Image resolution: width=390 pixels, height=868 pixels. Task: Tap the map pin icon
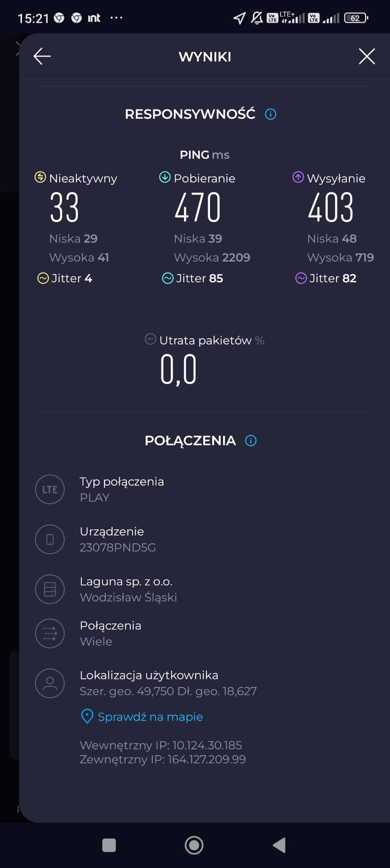point(87,717)
